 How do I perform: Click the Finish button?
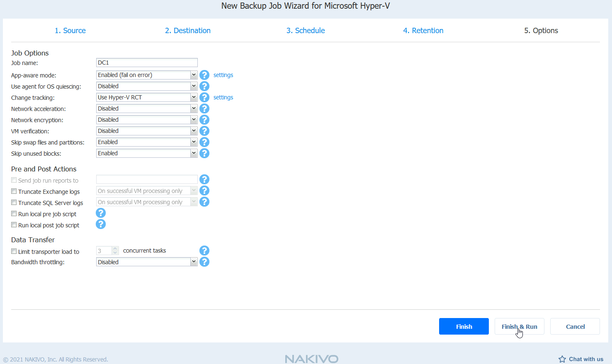coord(464,326)
